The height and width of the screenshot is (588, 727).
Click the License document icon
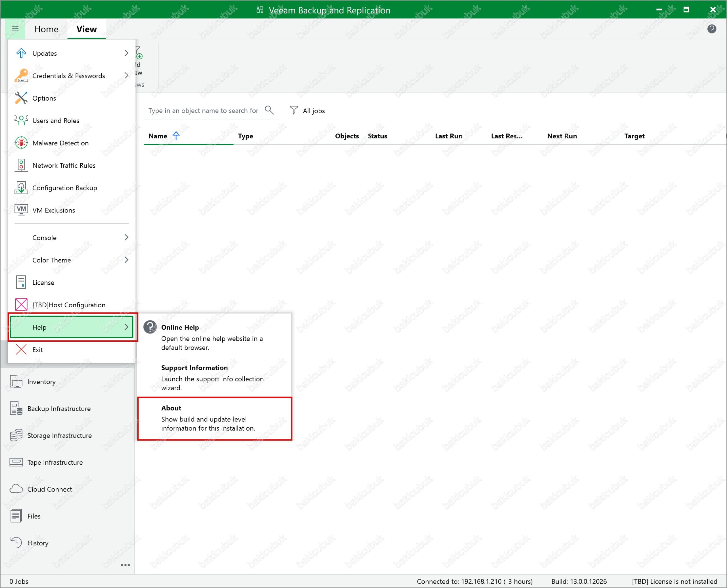coord(21,282)
